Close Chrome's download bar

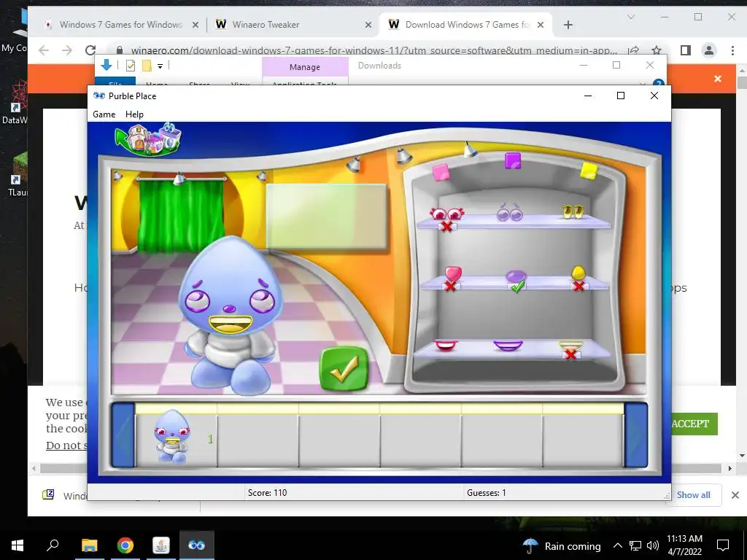(x=735, y=495)
